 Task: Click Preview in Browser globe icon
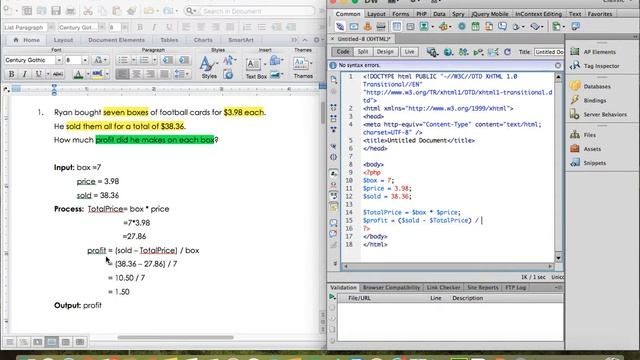pos(448,52)
